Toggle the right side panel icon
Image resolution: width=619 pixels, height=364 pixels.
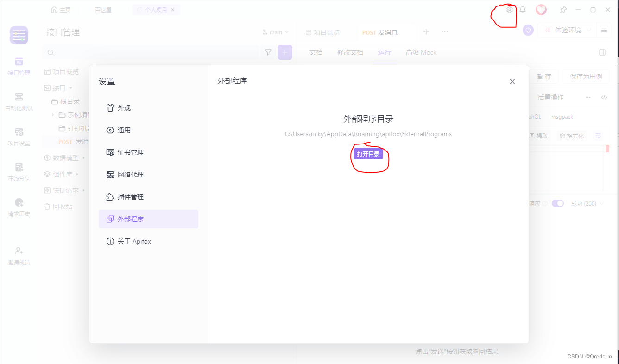[x=602, y=52]
